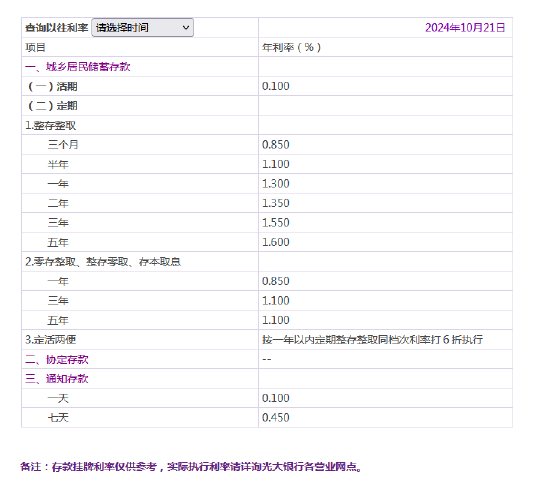The image size is (550, 495).
Task: Click the rate value 1.300
Action: [x=276, y=183]
